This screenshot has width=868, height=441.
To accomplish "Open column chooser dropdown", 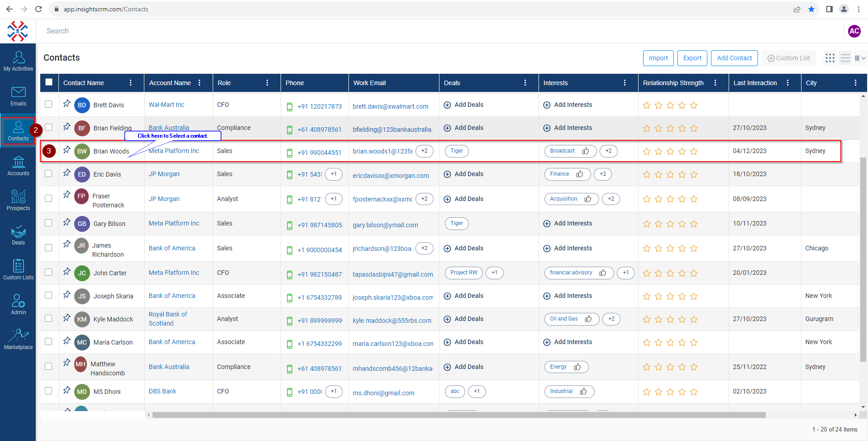I will (x=860, y=58).
